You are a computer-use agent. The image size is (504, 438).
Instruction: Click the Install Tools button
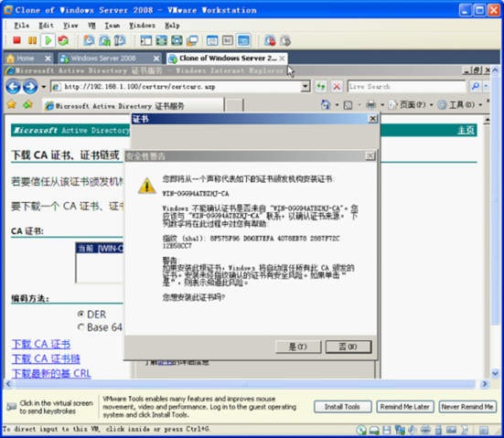342,407
